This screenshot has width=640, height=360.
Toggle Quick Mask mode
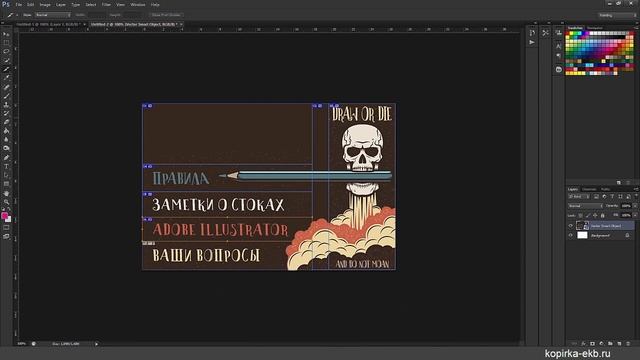(6, 228)
